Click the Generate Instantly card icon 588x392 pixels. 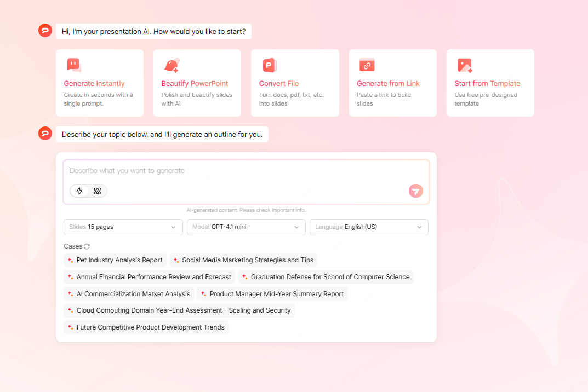73,65
